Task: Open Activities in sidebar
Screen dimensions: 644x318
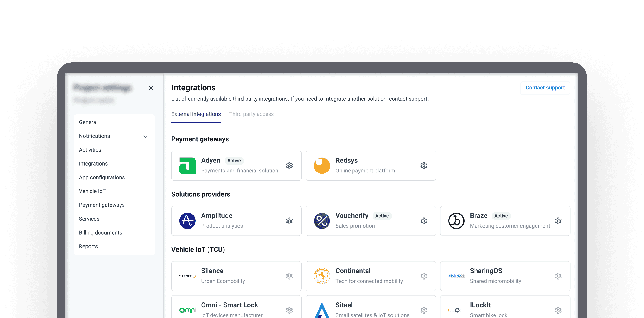Action: (90, 150)
